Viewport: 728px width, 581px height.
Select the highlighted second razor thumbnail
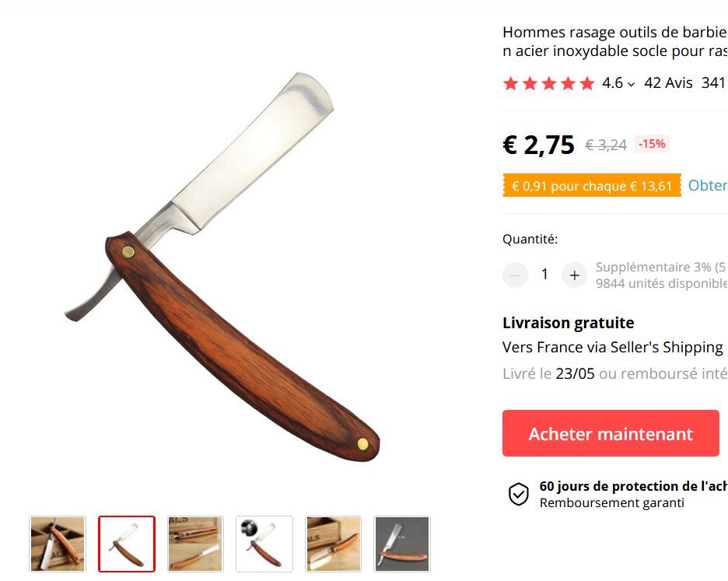tap(127, 544)
